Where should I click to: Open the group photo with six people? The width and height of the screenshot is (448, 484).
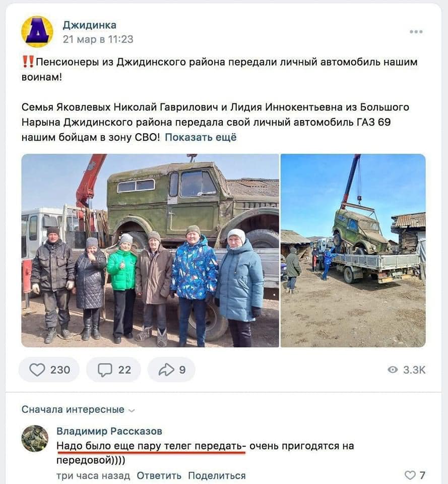(x=150, y=251)
